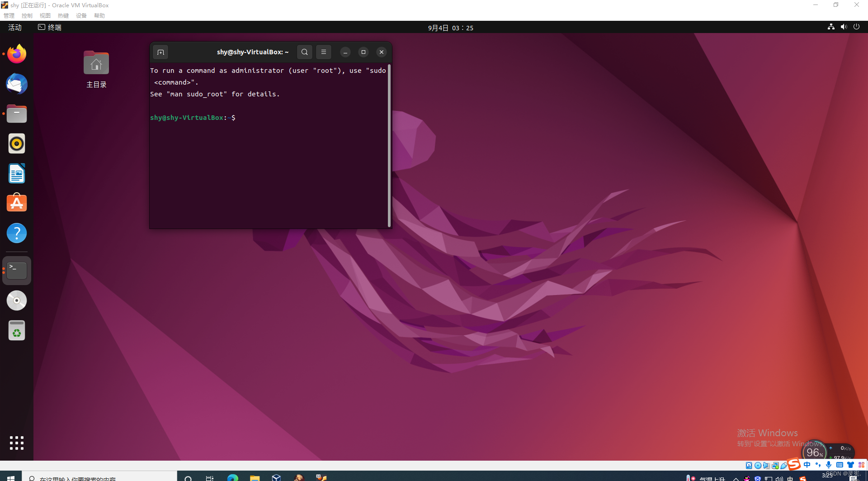Toggle Sogou 中 Chinese/English input mode
Image resolution: width=868 pixels, height=481 pixels.
point(807,465)
